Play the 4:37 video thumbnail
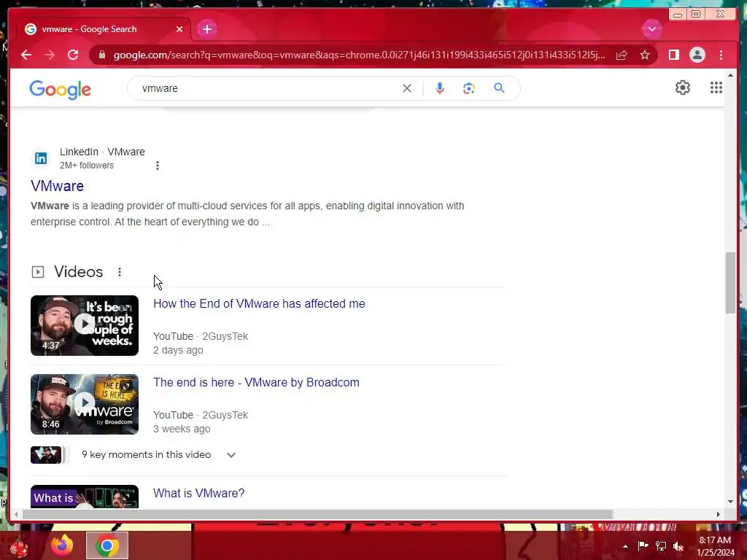Screen dimensions: 747x560 pyautogui.click(x=85, y=325)
